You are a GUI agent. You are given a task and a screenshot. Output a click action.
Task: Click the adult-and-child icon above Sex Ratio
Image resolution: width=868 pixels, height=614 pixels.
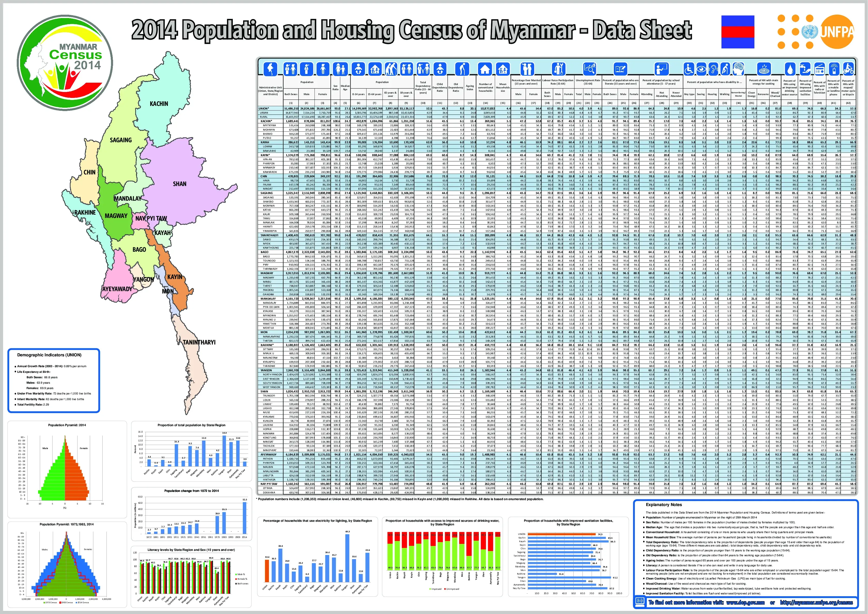[340, 69]
